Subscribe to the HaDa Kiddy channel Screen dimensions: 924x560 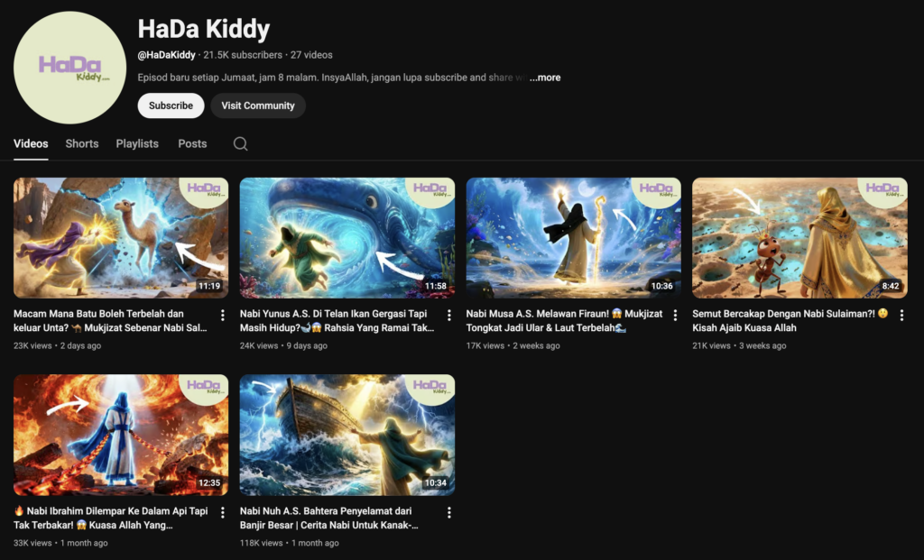pos(171,106)
